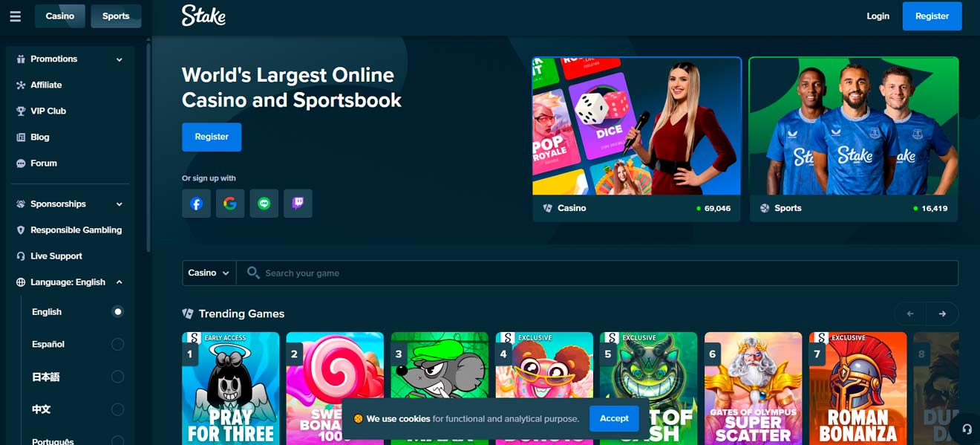Click the hero Register button

coord(212,137)
